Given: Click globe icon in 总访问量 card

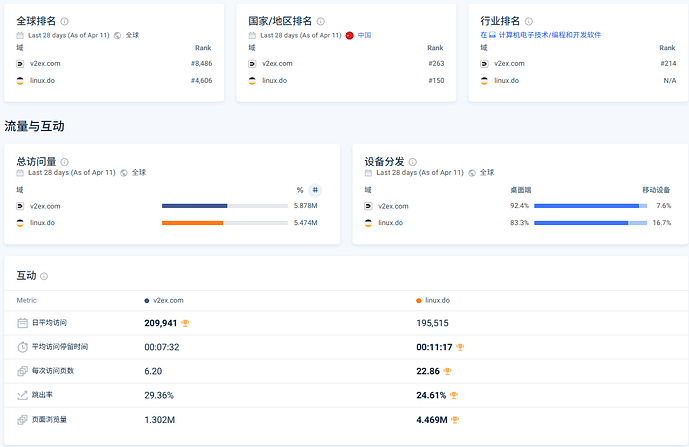Looking at the screenshot, I should 124,173.
